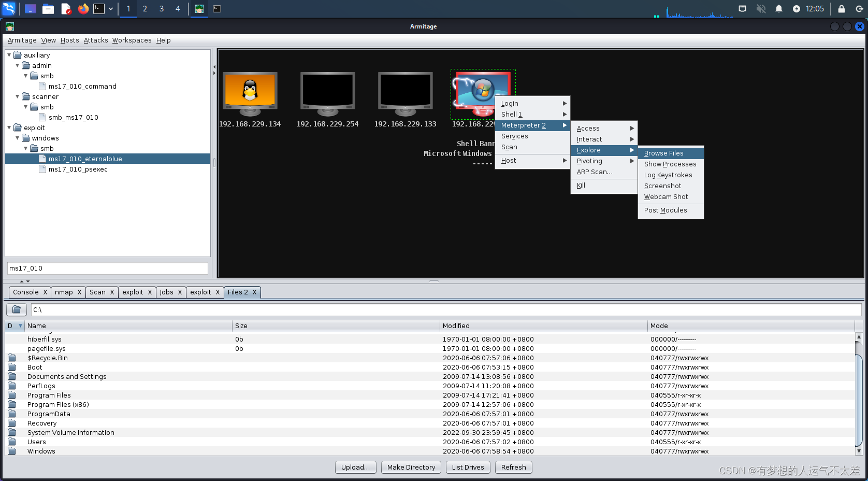Choose Kill from the Meterpreter menu

[604, 186]
